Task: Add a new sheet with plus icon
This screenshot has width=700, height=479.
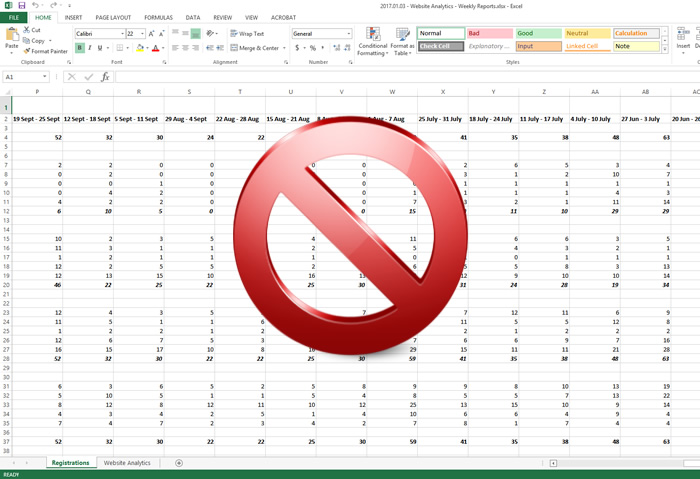Action: (x=179, y=463)
